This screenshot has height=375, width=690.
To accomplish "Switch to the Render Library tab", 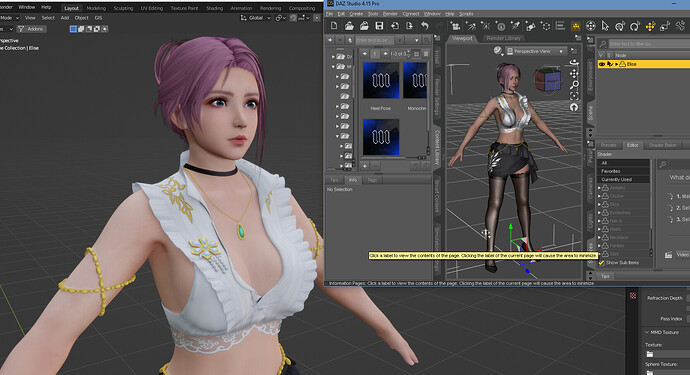I will pyautogui.click(x=503, y=38).
